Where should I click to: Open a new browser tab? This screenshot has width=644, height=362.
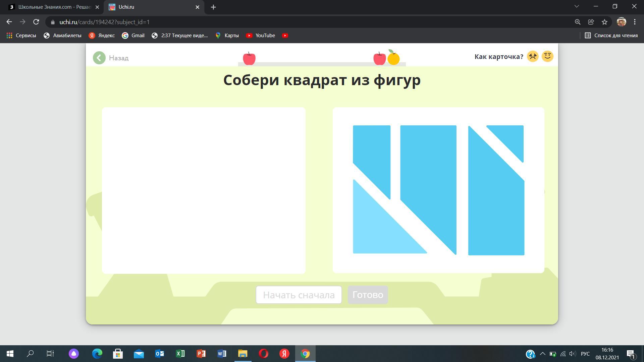tap(213, 7)
